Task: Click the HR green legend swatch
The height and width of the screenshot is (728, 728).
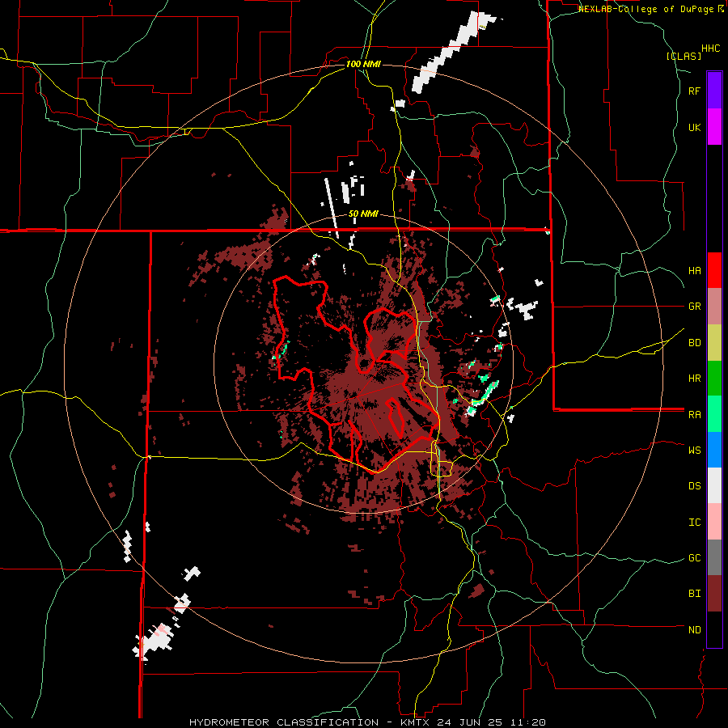Action: (x=714, y=379)
